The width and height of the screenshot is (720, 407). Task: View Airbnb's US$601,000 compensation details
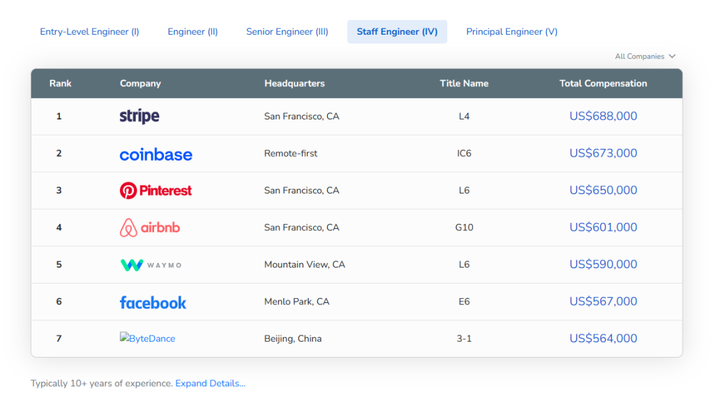pyautogui.click(x=603, y=227)
